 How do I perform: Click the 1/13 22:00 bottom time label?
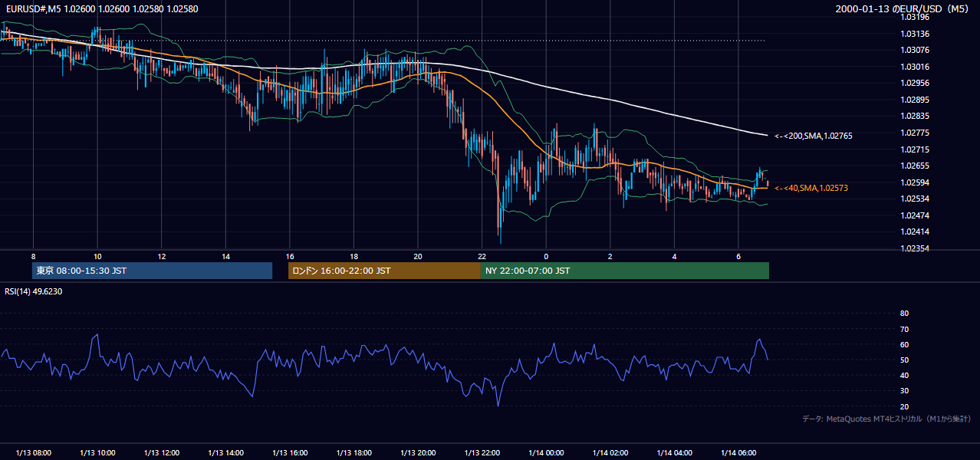click(482, 453)
